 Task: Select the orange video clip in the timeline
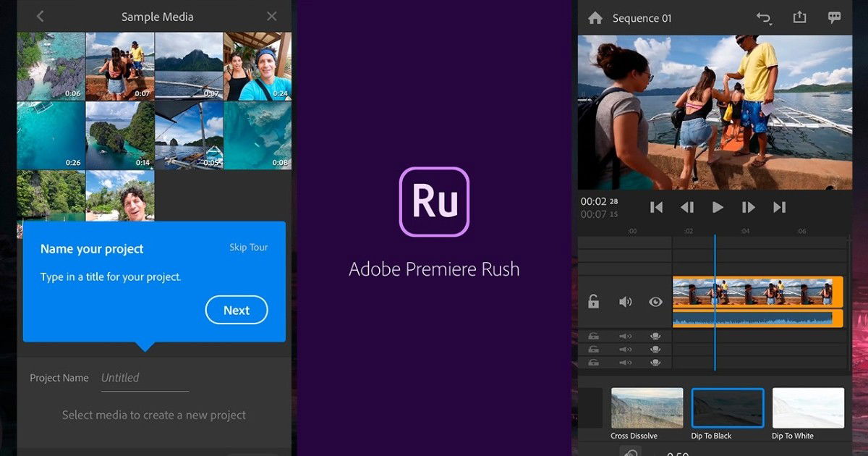(758, 292)
